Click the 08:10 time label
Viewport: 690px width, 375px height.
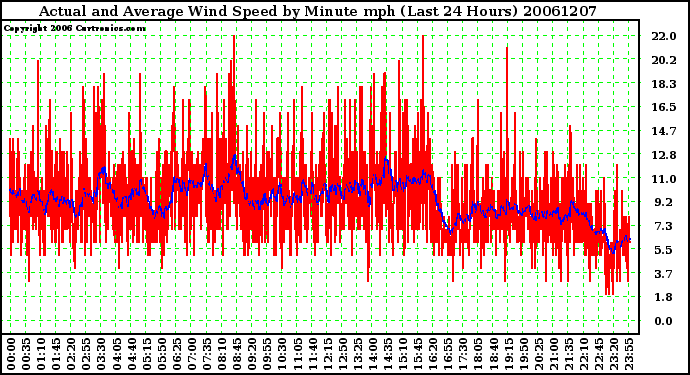pyautogui.click(x=221, y=354)
